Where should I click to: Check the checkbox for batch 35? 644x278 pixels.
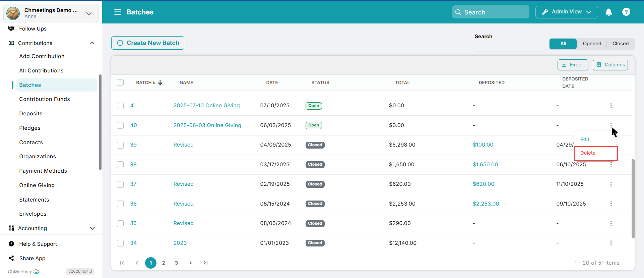pyautogui.click(x=120, y=224)
